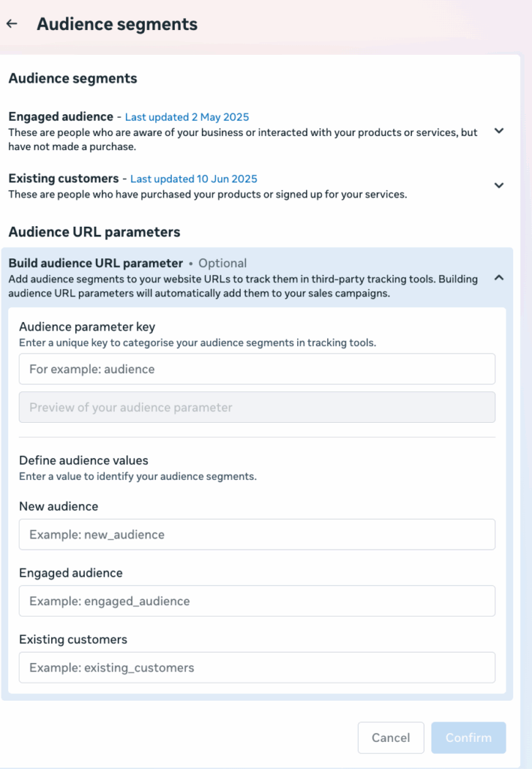The image size is (532, 769).
Task: Select the New audience example input field
Action: click(257, 534)
